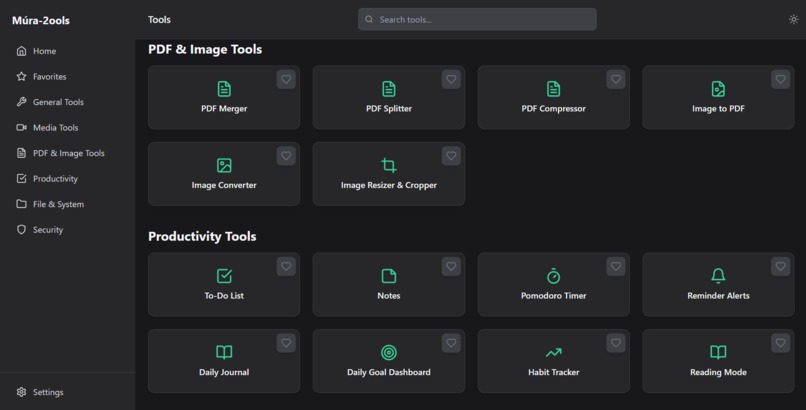Image resolution: width=806 pixels, height=410 pixels.
Task: Click the Home house icon in the sidebar
Action: coord(21,51)
